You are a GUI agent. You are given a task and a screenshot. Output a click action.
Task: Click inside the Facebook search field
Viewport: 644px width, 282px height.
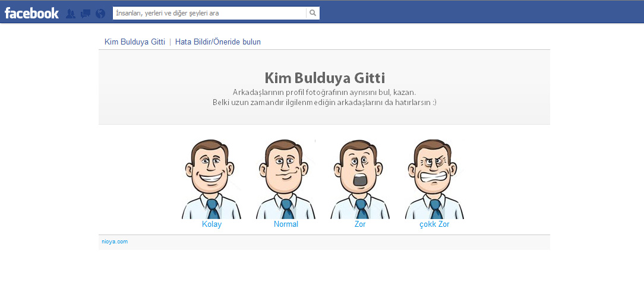click(209, 13)
